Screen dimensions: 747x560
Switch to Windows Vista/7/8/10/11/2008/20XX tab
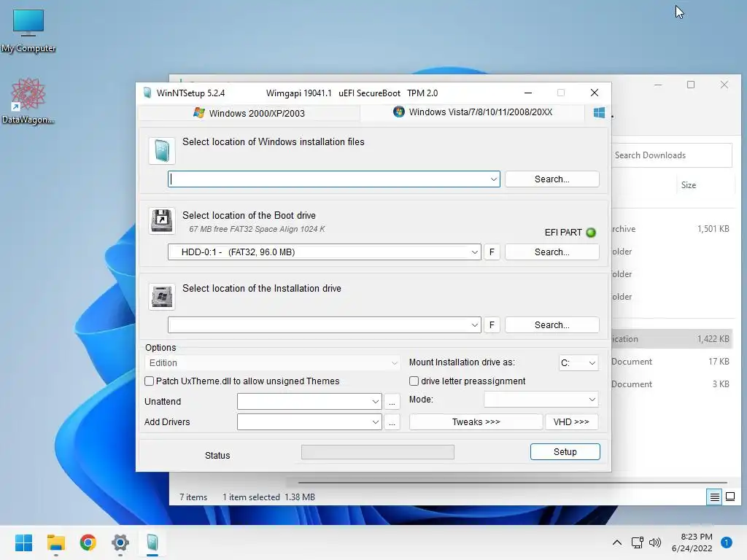(x=473, y=112)
